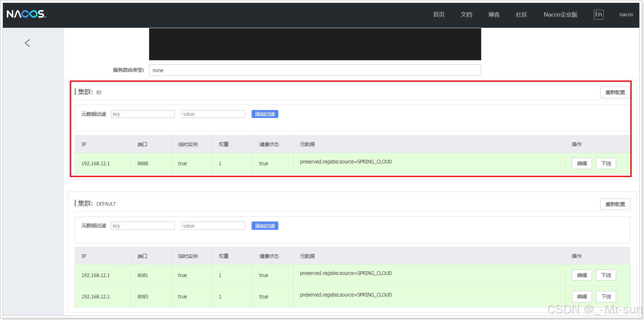This screenshot has height=320, width=644.
Task: Click metadata text in the 8081 row
Action: pyautogui.click(x=346, y=273)
